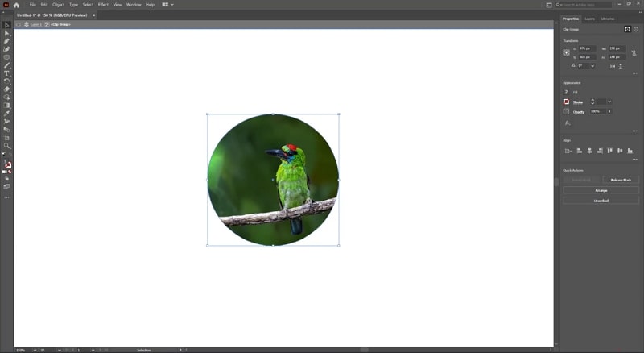Select the Curvature tool
Screen dimensions: 644x353
pos(6,49)
